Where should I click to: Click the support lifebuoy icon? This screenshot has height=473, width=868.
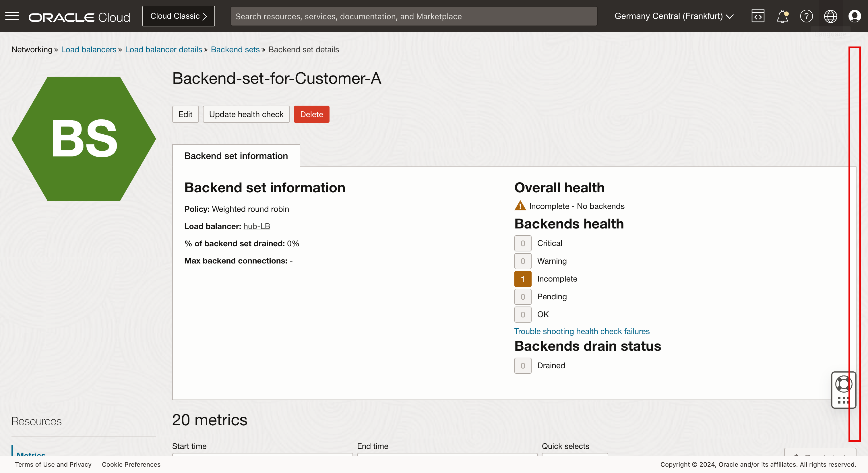pos(843,384)
